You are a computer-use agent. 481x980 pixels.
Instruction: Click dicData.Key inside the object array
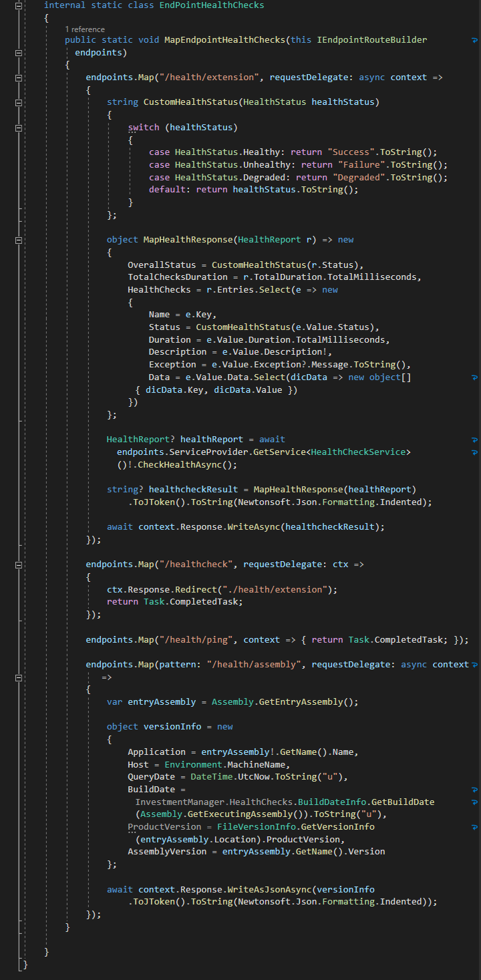point(175,389)
